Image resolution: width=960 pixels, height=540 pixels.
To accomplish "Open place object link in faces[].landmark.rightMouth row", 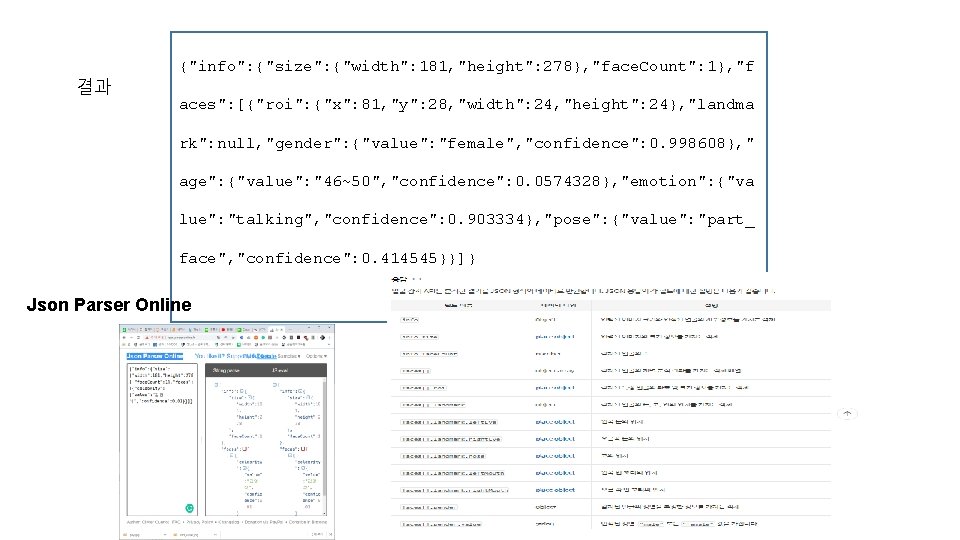I will point(555,490).
